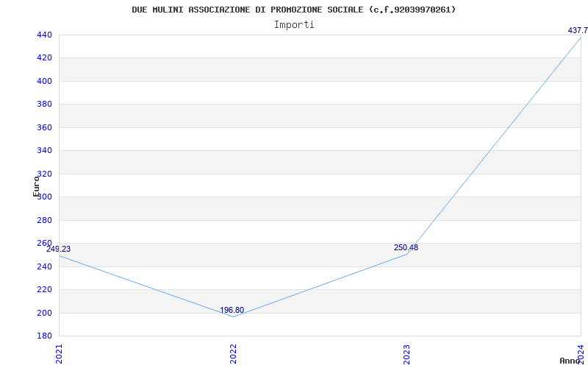Select the 400 y-axis tick label
The width and height of the screenshot is (588, 368).
(44, 81)
